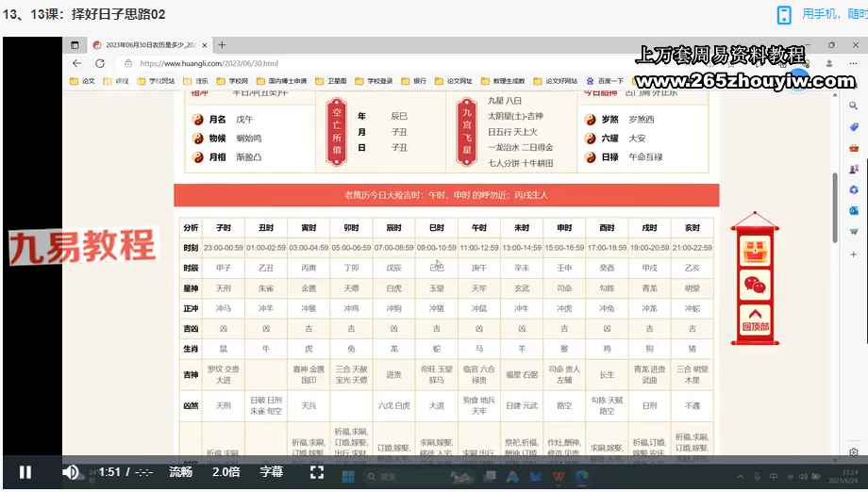Click the Edge sidebar search icon
The height and width of the screenshot is (492, 868).
coord(854,106)
